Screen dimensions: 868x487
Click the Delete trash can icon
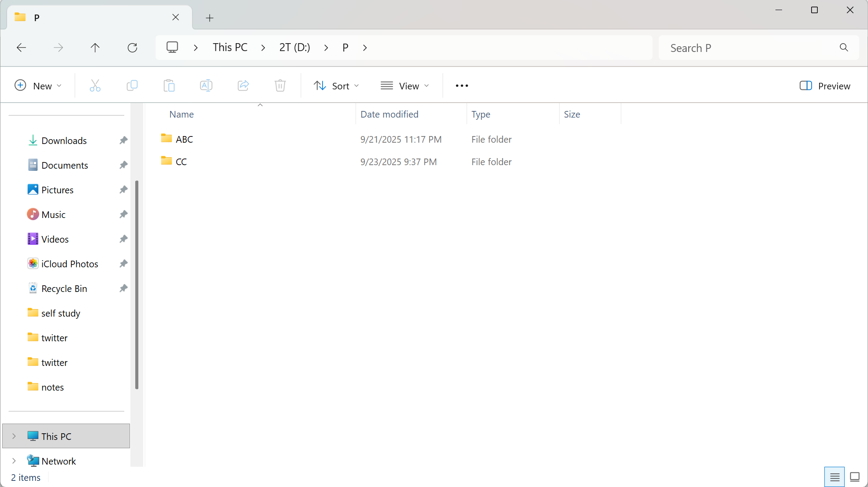(x=280, y=85)
